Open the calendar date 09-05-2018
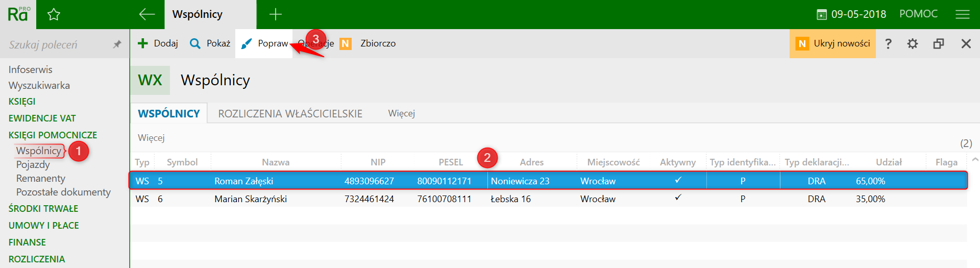Image resolution: width=980 pixels, height=268 pixels. click(851, 14)
